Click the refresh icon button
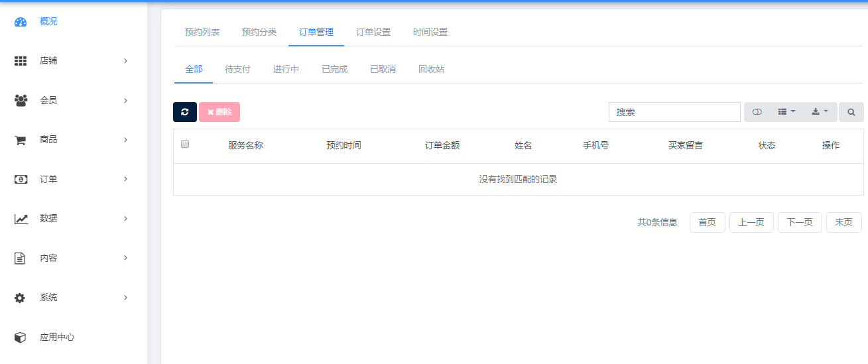Viewport: 868px width, 364px height. [x=185, y=112]
